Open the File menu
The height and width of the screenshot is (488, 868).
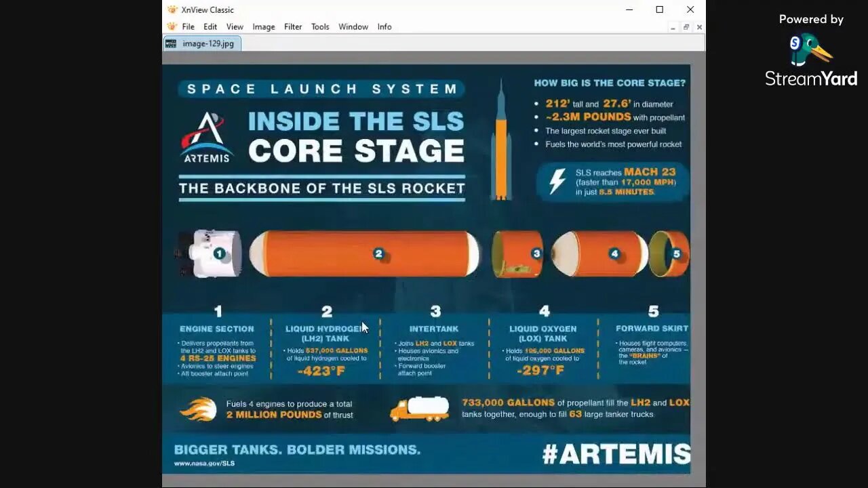[x=188, y=27]
